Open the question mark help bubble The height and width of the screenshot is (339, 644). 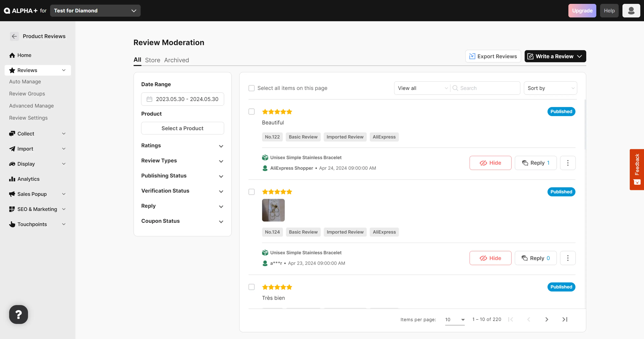(x=18, y=314)
